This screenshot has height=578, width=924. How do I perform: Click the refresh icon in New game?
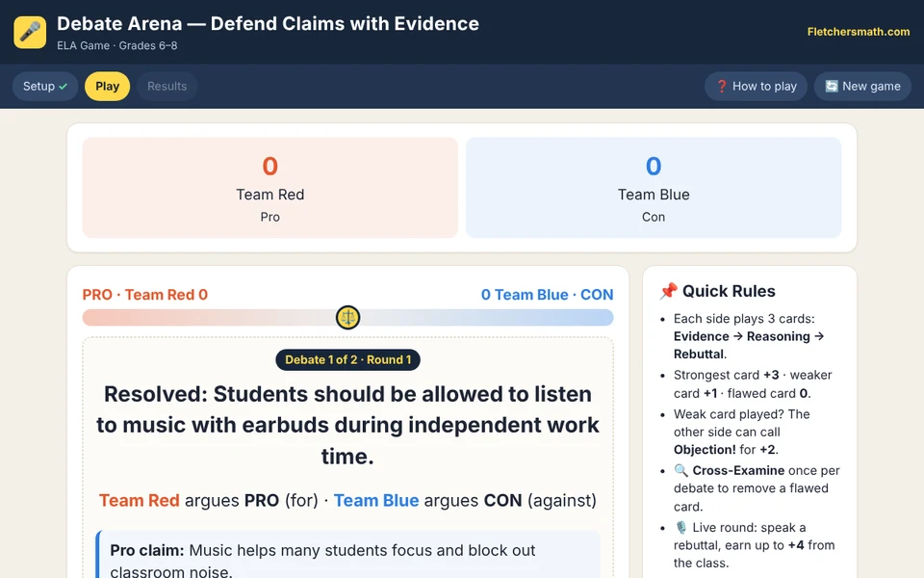pos(831,86)
